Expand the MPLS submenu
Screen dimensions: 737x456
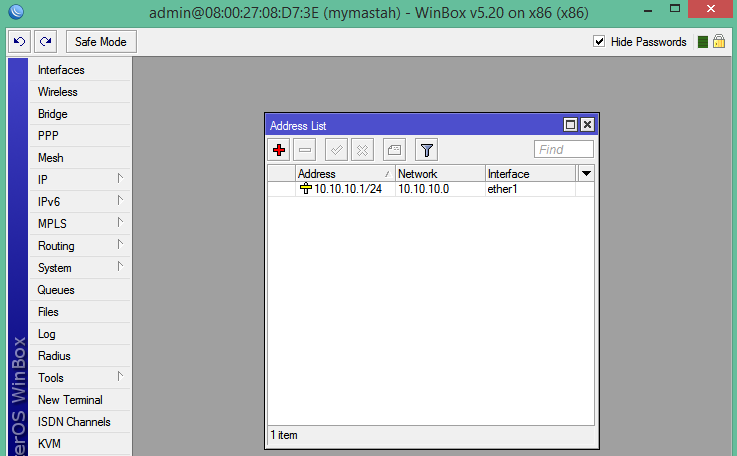click(x=80, y=224)
